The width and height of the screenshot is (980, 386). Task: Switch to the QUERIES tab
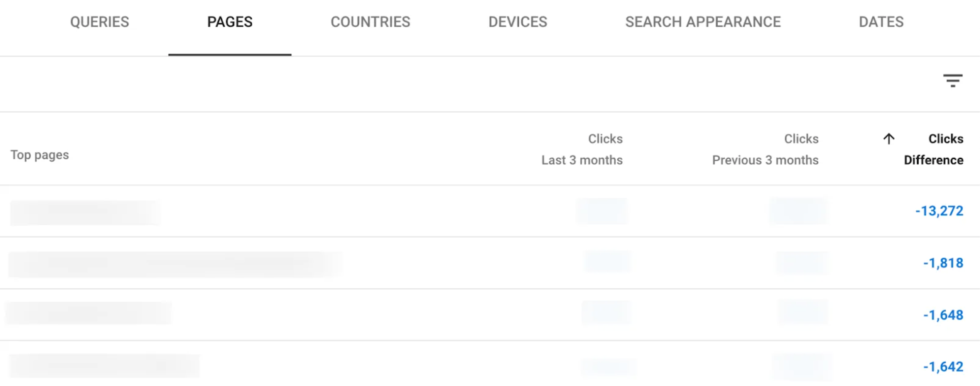coord(100,22)
